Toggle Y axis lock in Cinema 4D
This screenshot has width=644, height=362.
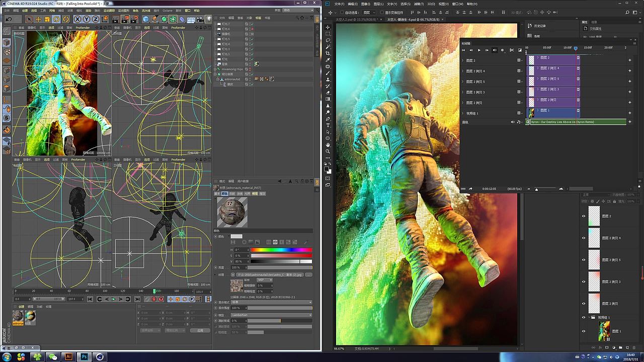click(87, 19)
